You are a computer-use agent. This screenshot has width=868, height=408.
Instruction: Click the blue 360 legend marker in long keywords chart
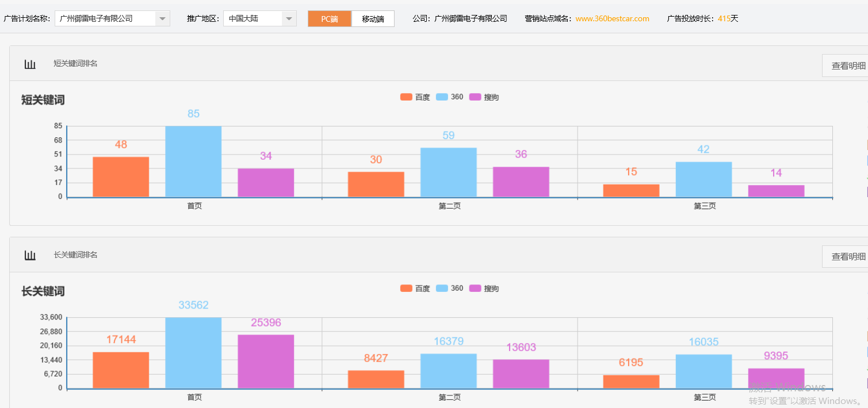[x=441, y=288]
